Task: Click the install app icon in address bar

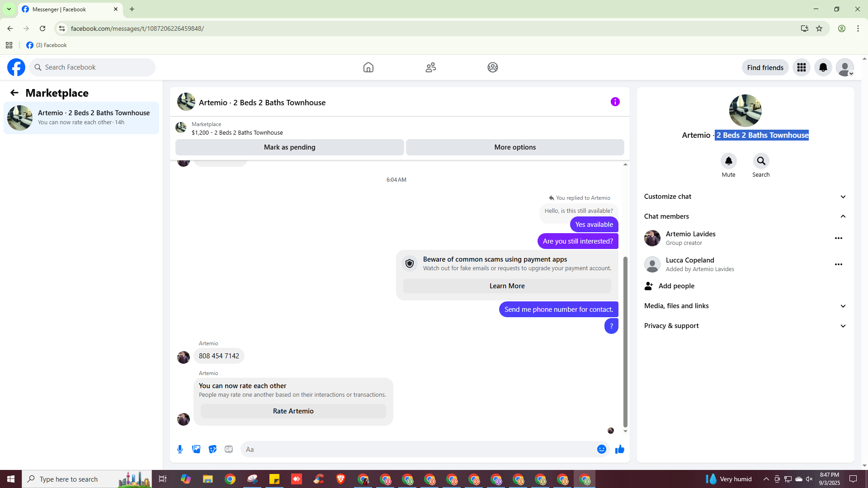Action: (805, 28)
